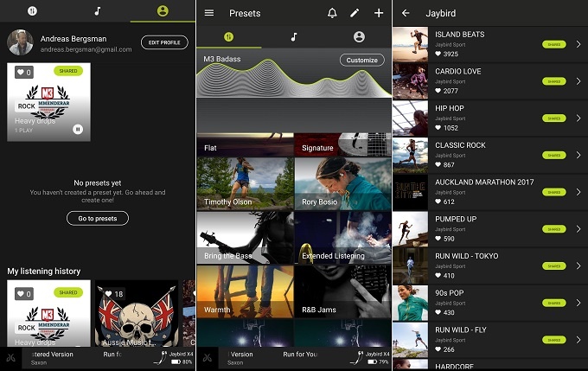Switch to music note tab in Presets
This screenshot has height=371, width=588.
click(294, 37)
